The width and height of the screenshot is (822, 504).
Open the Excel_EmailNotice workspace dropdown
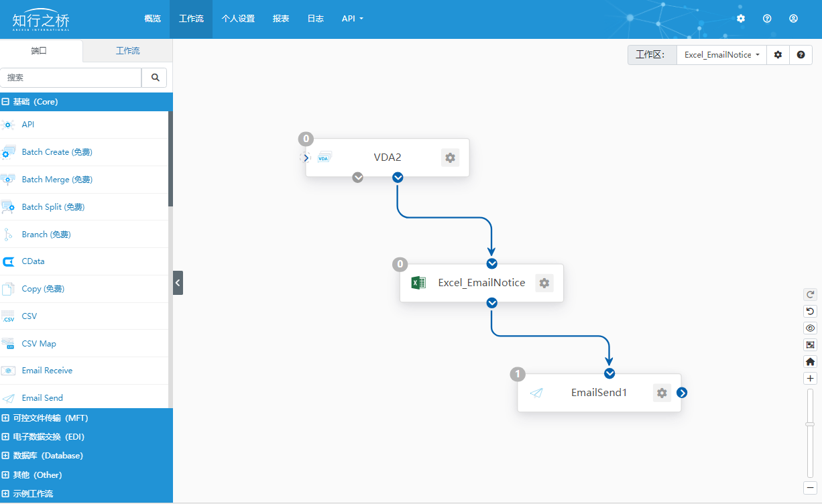[721, 55]
